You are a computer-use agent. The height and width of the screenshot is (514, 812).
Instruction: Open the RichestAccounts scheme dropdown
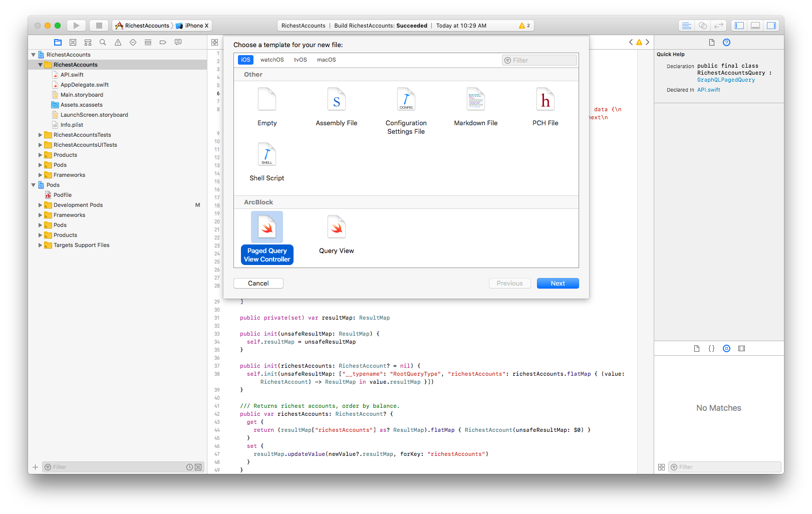143,26
